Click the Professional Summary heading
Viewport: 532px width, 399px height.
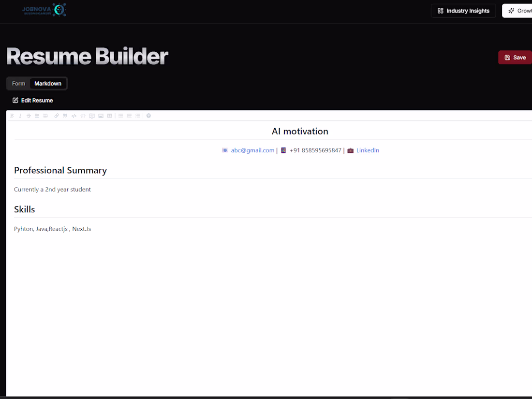click(x=60, y=170)
